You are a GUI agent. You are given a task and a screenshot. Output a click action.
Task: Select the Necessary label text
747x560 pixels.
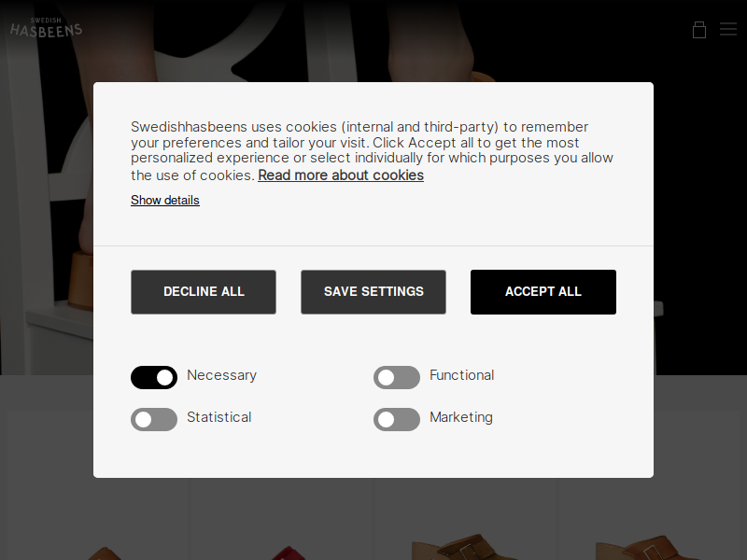tap(221, 376)
